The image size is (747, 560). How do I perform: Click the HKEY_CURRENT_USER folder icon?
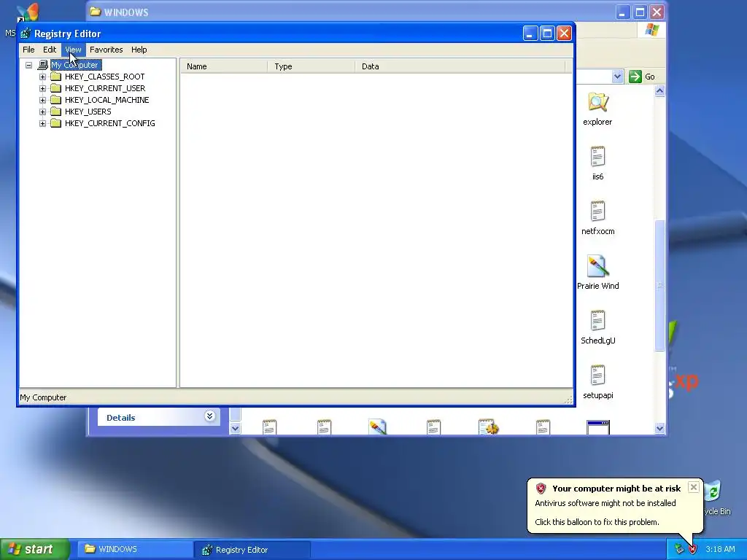pos(55,88)
